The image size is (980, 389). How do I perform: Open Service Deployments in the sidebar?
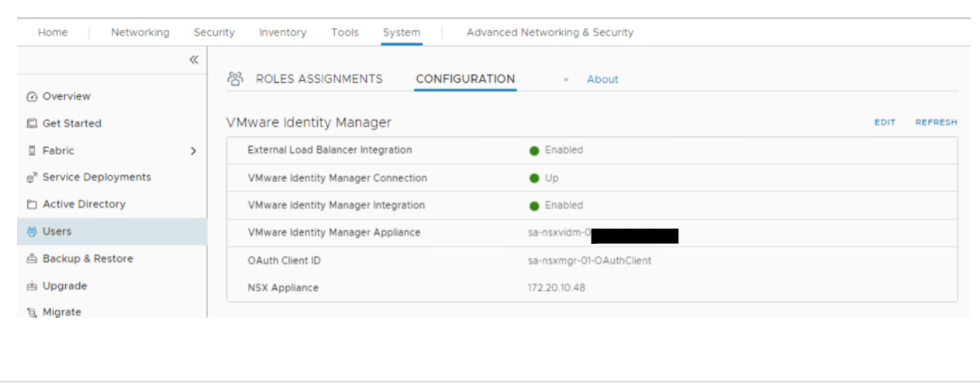pyautogui.click(x=97, y=177)
